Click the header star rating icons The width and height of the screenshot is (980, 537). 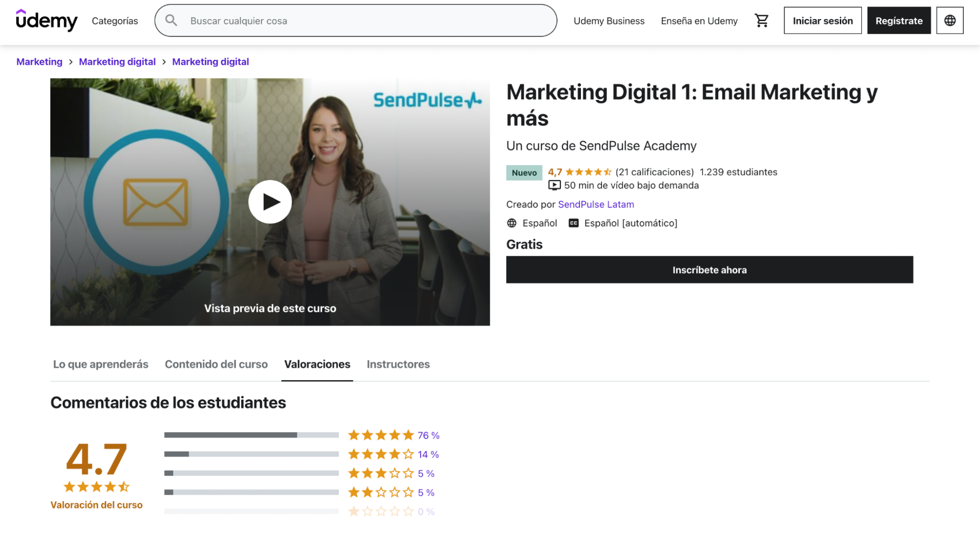click(588, 172)
